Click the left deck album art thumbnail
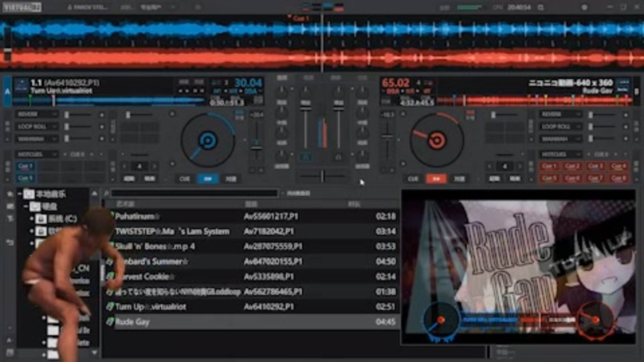This screenshot has width=644, height=362. pos(21,85)
